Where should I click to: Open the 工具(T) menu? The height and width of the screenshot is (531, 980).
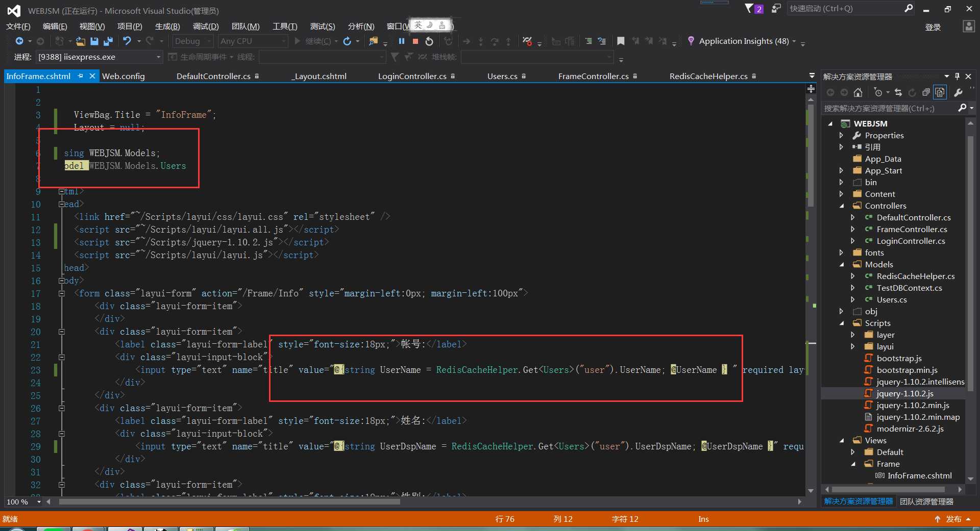coord(285,27)
